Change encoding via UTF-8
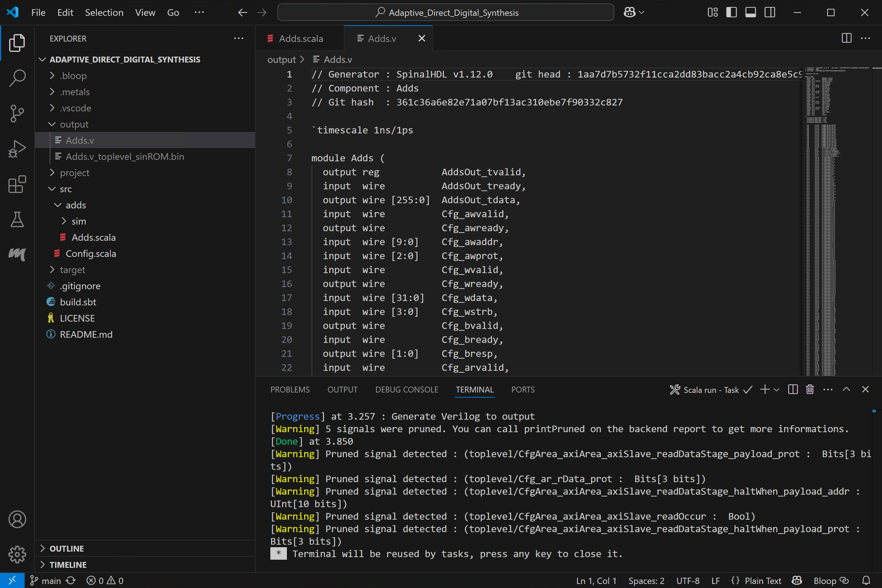The image size is (882, 588). pos(687,581)
